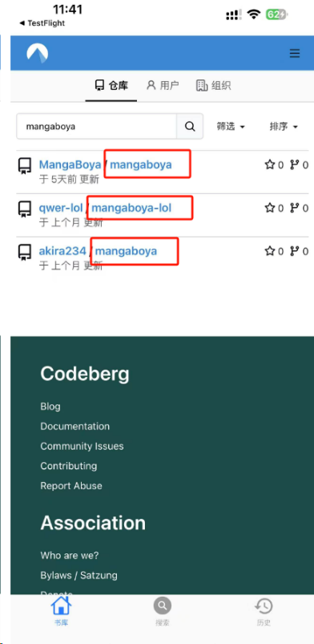
Task: Click star count on MangaBoya row
Action: point(274,165)
